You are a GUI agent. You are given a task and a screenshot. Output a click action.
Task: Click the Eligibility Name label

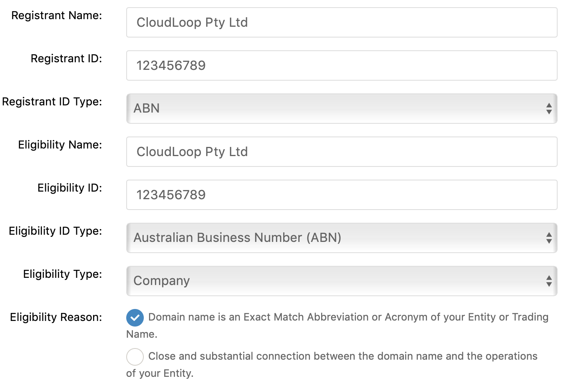tap(60, 145)
